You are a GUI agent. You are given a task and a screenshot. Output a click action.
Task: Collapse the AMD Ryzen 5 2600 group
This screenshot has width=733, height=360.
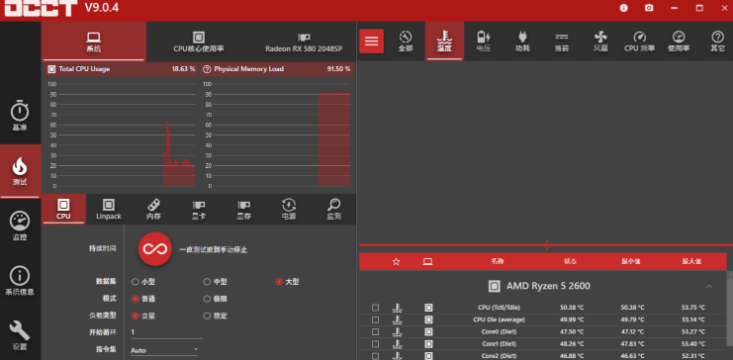[x=709, y=286]
